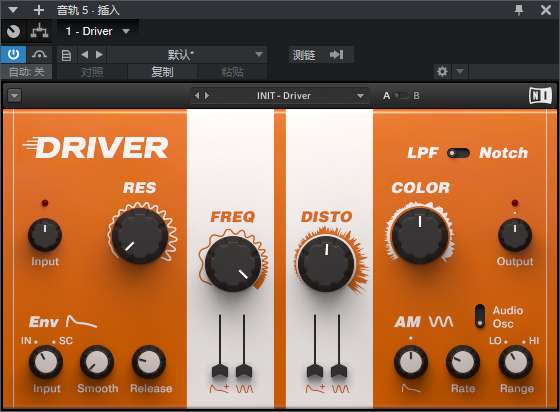The height and width of the screenshot is (412, 560).
Task: Click the AM waveform icon
Action: click(x=441, y=322)
